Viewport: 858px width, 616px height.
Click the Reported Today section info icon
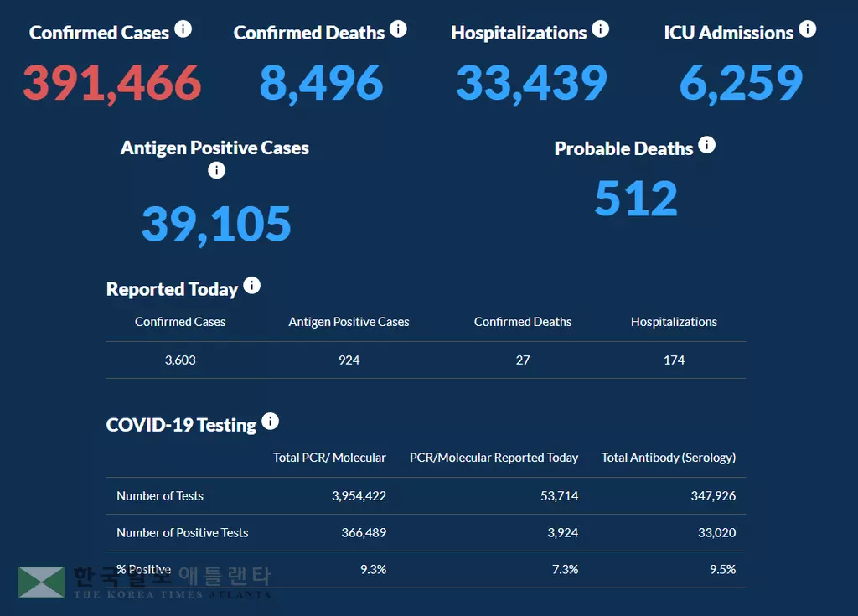tap(251, 285)
